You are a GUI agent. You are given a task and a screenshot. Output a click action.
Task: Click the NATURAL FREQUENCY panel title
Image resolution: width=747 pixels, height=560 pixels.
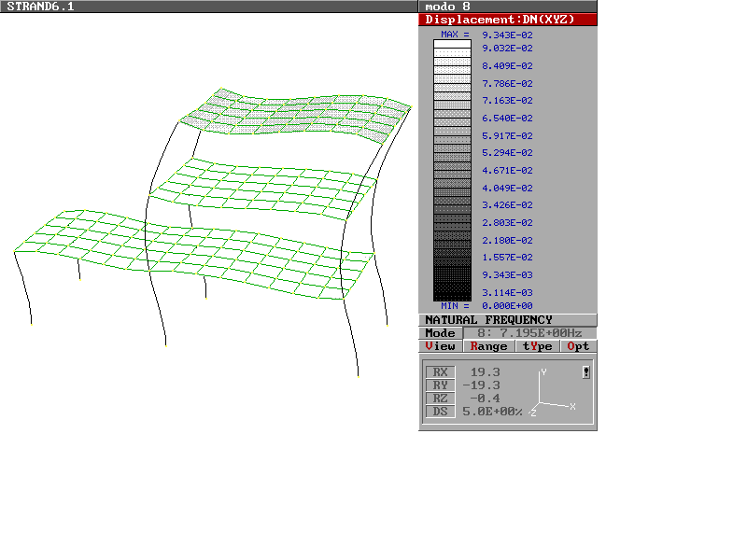488,320
